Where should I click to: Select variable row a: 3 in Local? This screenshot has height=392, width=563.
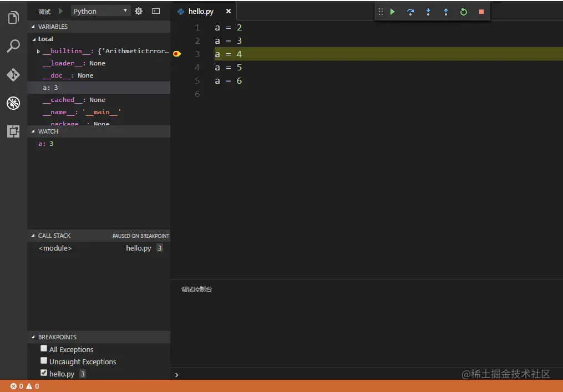point(99,88)
